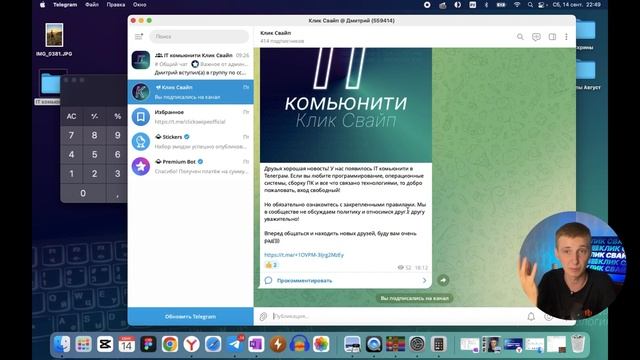Open the Правка menu
The image size is (640, 360).
point(116,5)
